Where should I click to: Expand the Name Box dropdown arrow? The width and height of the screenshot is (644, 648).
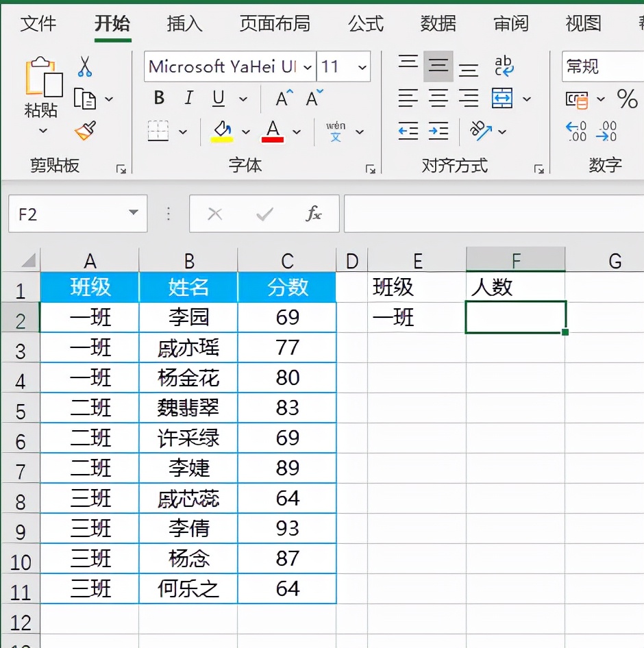[x=133, y=214]
